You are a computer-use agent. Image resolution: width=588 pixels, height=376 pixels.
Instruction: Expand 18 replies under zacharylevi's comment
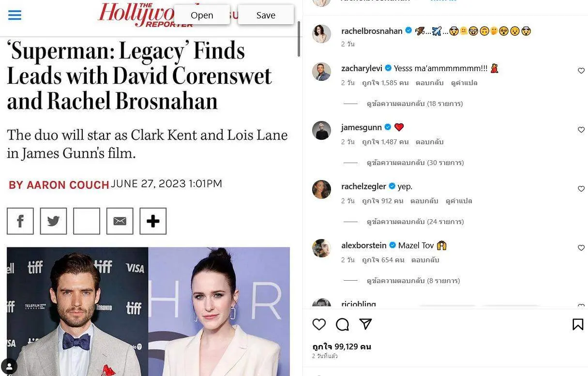pos(415,104)
